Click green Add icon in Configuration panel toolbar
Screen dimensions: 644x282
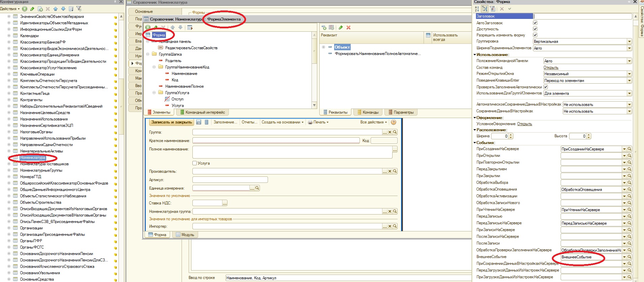25,9
